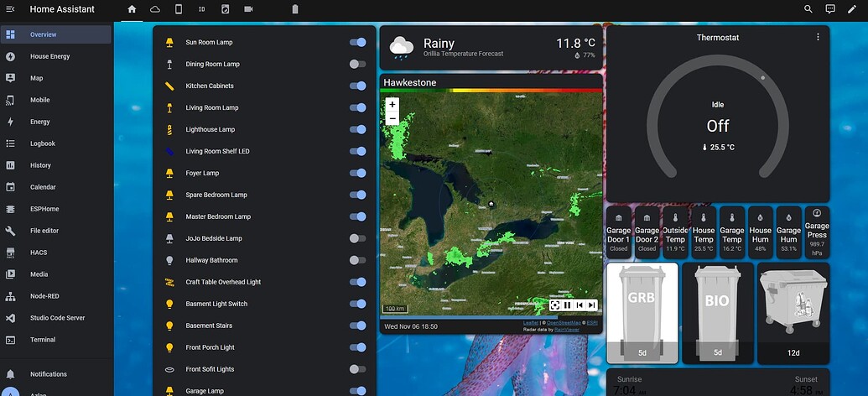Switch to the phone view tab
Image resolution: width=868 pixels, height=396 pixels.
point(179,9)
